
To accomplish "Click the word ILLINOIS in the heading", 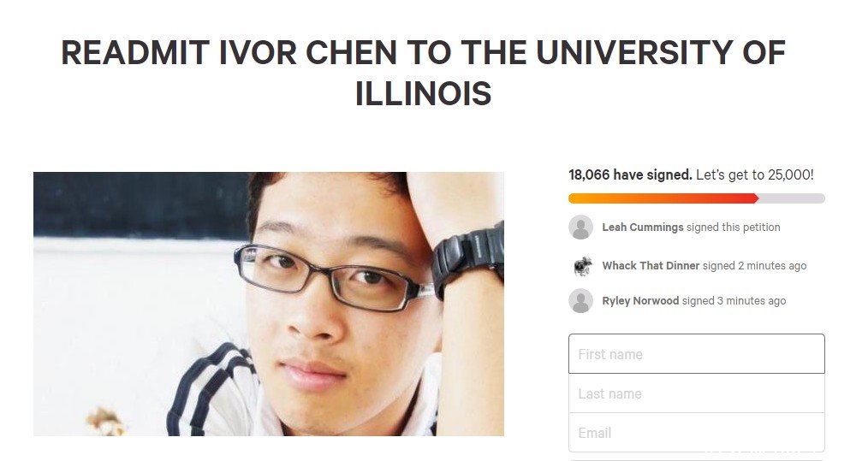I will 424,93.
